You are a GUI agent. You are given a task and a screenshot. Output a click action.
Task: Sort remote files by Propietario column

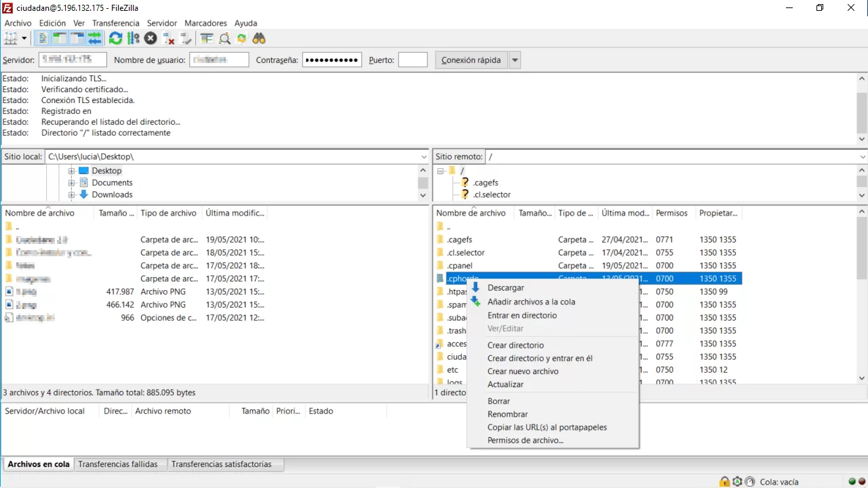tap(718, 213)
